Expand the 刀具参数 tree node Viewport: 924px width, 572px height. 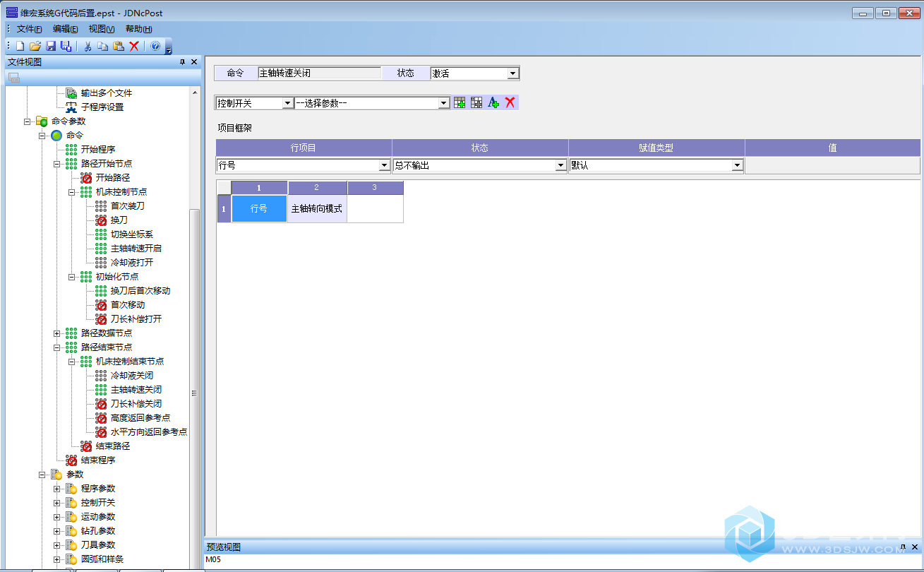point(57,545)
